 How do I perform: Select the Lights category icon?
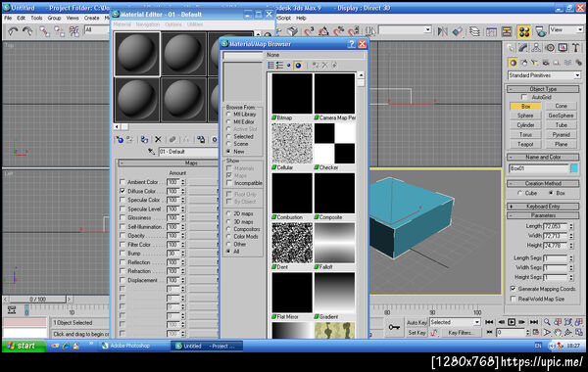coord(535,63)
